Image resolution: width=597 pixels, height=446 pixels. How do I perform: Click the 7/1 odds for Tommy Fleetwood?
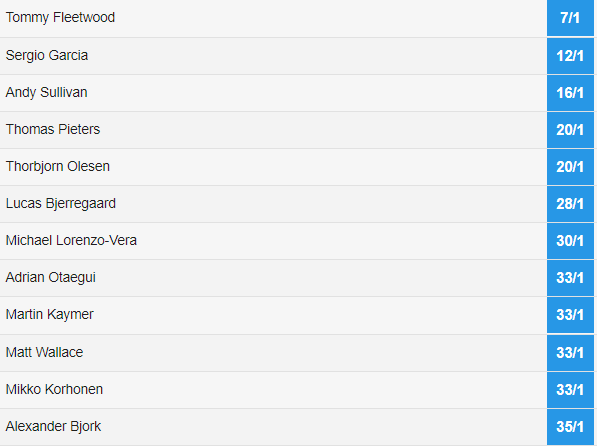pos(570,18)
